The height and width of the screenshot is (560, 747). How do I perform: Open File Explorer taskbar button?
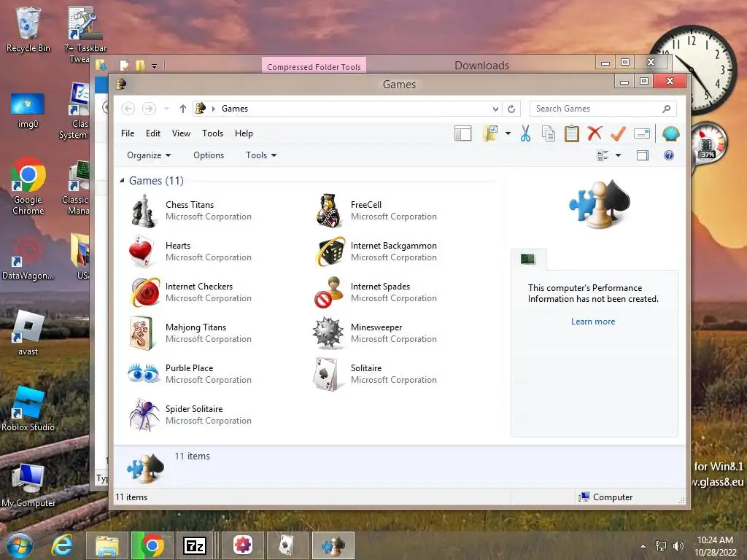click(x=107, y=545)
